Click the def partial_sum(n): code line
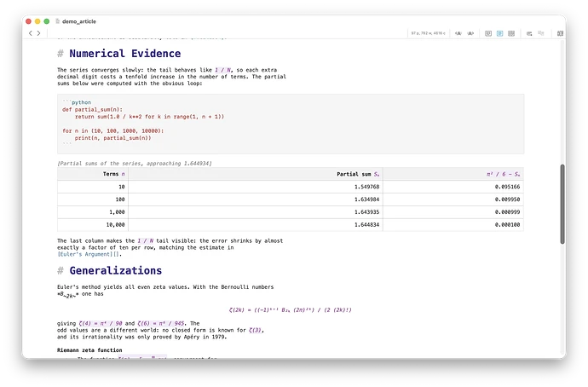 pos(92,109)
